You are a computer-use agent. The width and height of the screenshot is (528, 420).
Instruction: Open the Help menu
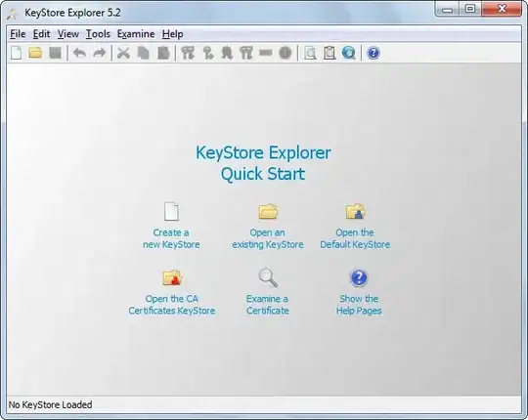tap(172, 34)
